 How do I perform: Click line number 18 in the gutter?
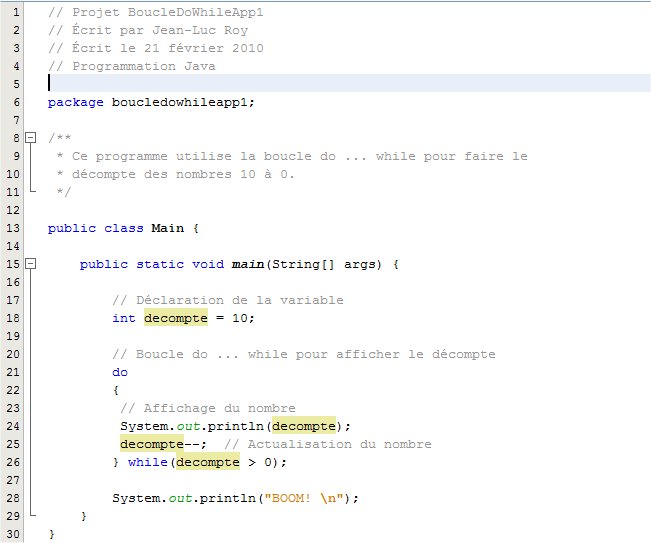(x=12, y=318)
